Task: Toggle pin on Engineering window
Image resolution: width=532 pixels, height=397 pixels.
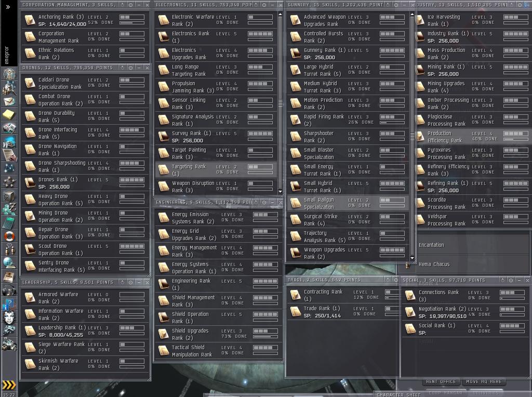Action: pyautogui.click(x=264, y=202)
